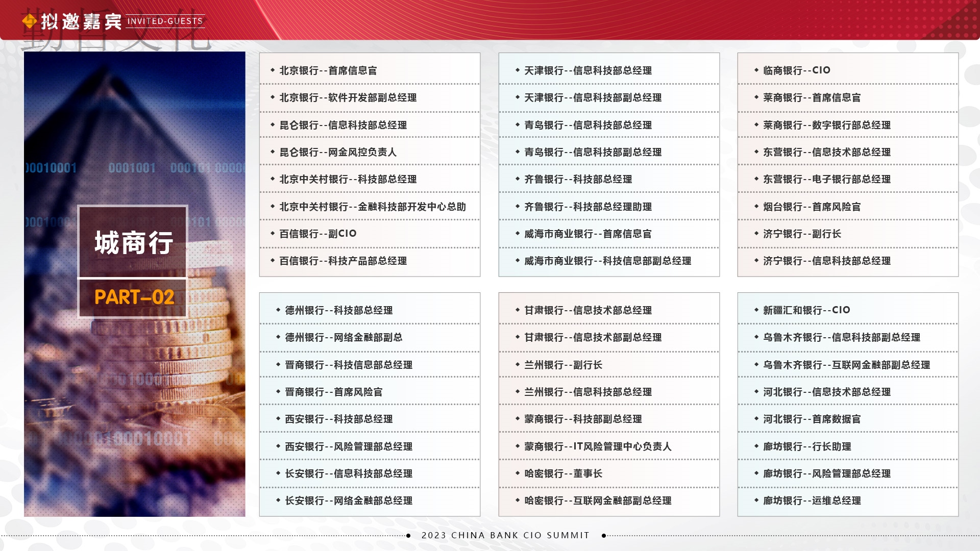
Task: Click 哈密银行--互联网金融部副总经理 row
Action: click(598, 500)
